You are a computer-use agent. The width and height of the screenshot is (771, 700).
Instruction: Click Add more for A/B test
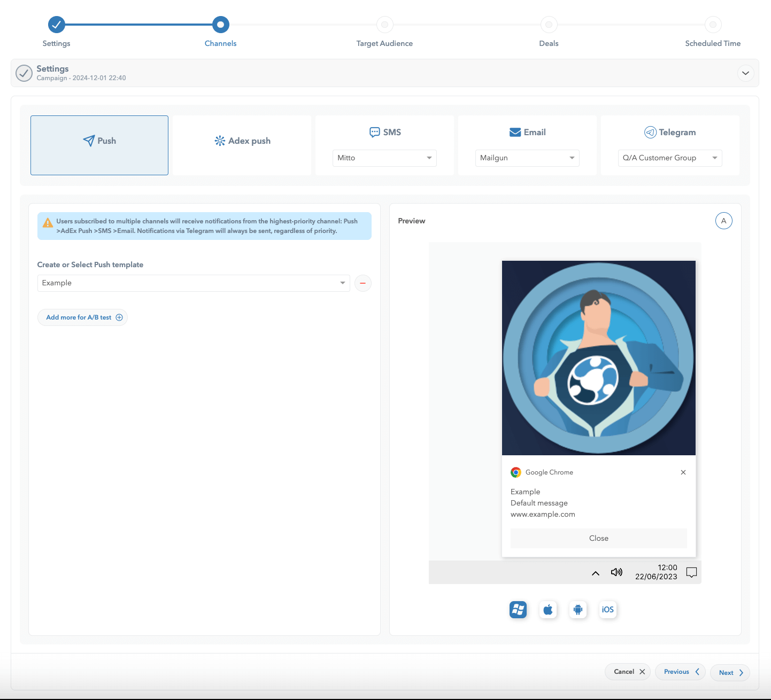point(83,317)
